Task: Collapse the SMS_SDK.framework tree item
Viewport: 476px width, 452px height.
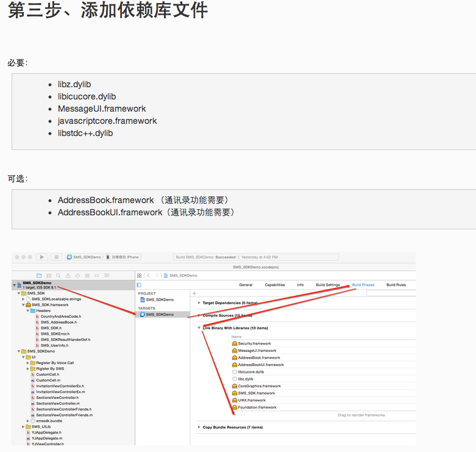Action: point(23,304)
